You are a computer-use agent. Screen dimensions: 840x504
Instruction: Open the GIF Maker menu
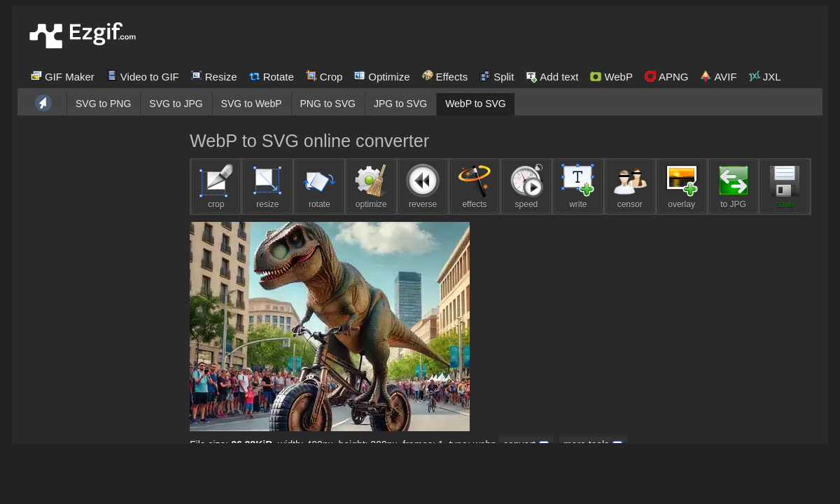(x=62, y=76)
